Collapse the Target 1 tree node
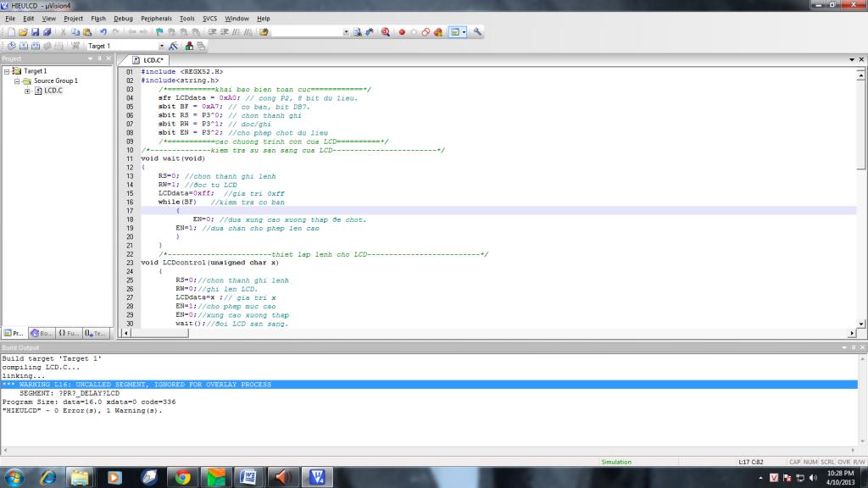 click(7, 71)
